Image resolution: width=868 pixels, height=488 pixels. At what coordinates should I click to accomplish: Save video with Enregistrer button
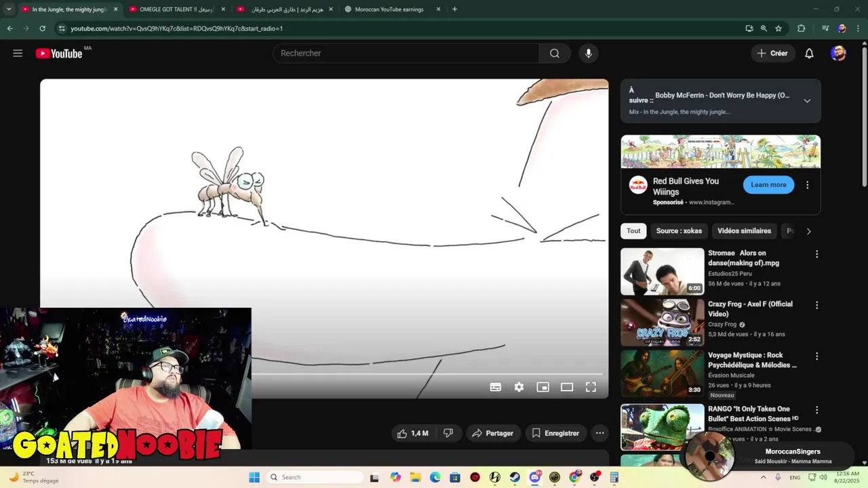[x=555, y=433]
